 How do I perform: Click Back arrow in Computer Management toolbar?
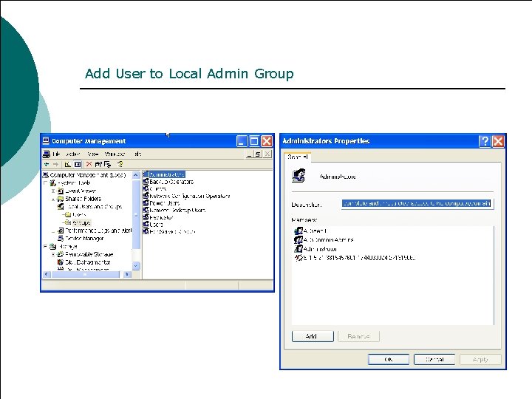tap(47, 165)
